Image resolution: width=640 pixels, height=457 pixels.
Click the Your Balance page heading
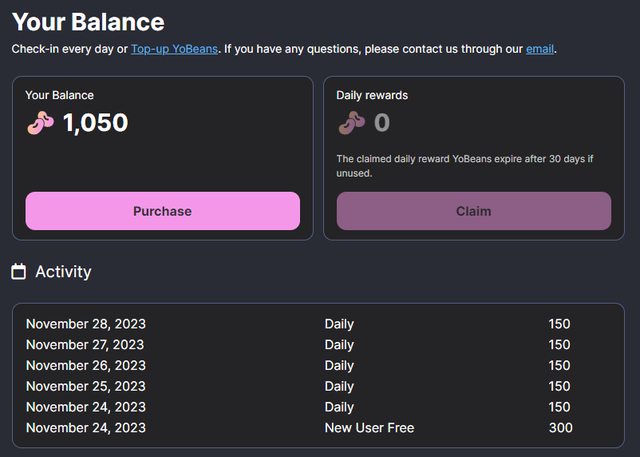[88, 21]
